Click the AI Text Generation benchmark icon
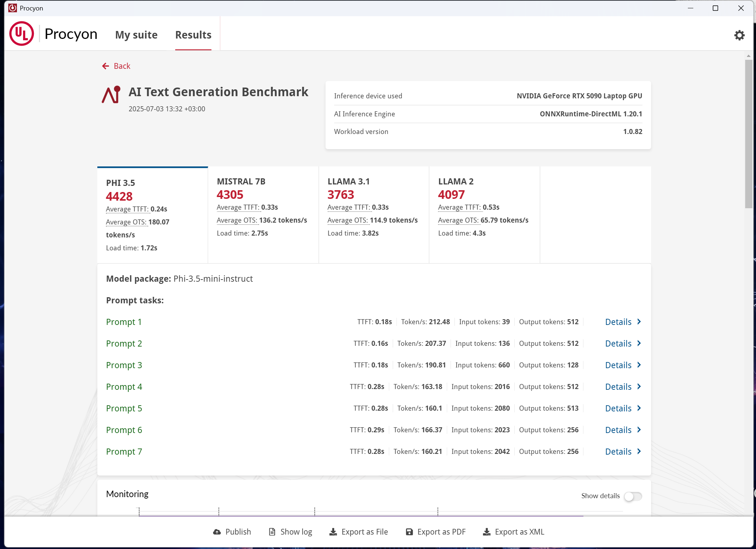This screenshot has height=549, width=756. click(x=111, y=95)
